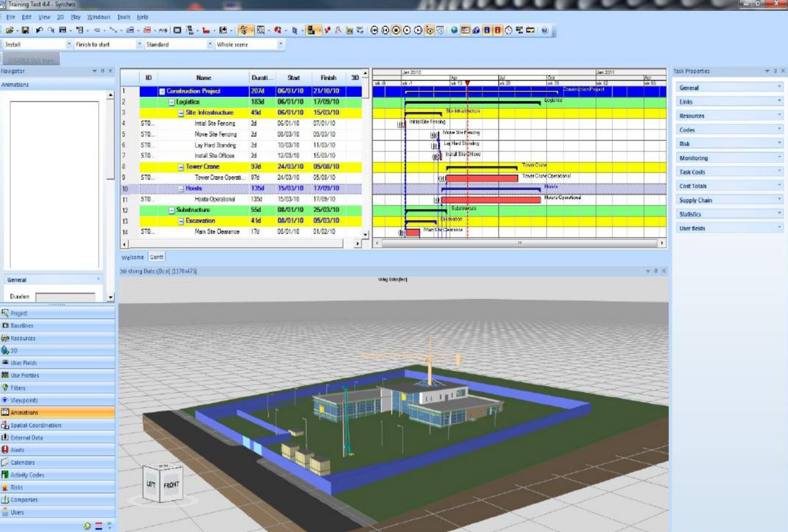This screenshot has height=532, width=788.
Task: Open the Users navigator panel
Action: (57, 512)
